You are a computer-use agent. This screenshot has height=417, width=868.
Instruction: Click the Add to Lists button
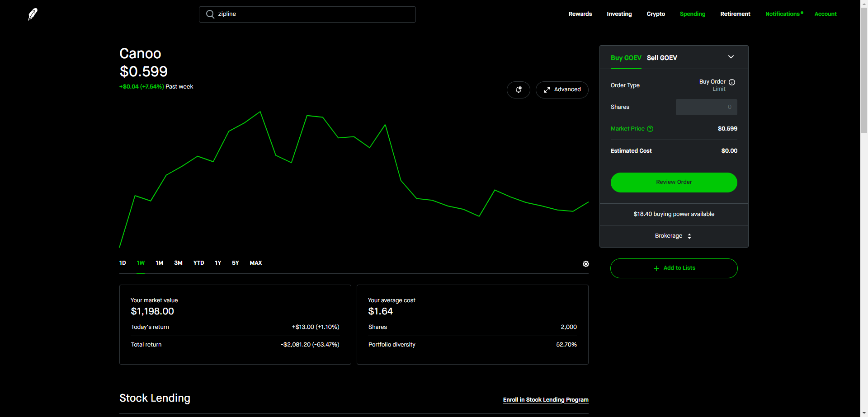tap(674, 268)
